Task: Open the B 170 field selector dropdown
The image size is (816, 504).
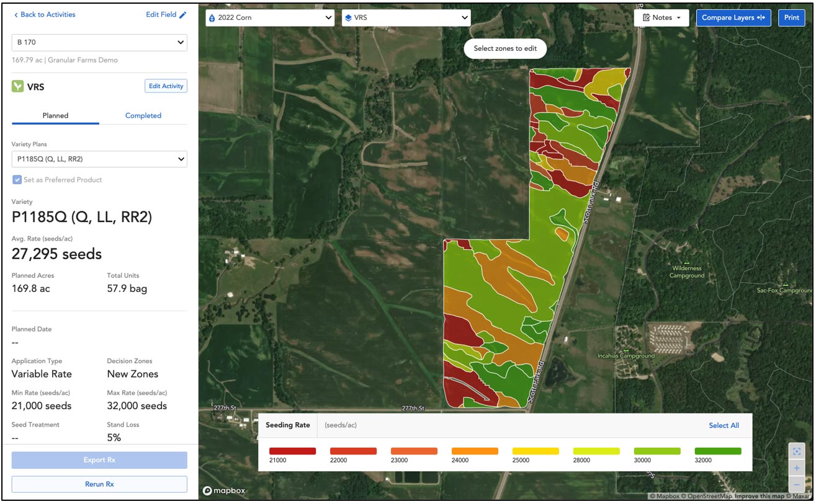Action: (x=99, y=42)
